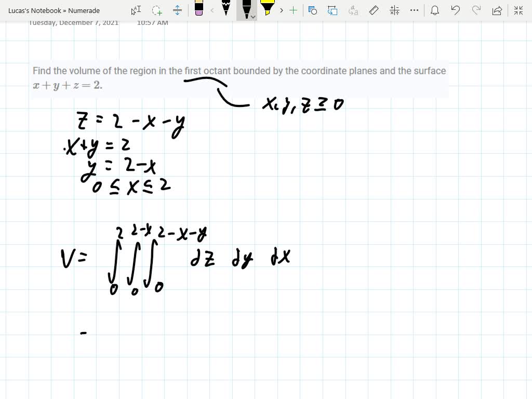
Task: Open the Share page button
Action: pyautogui.click(x=497, y=10)
